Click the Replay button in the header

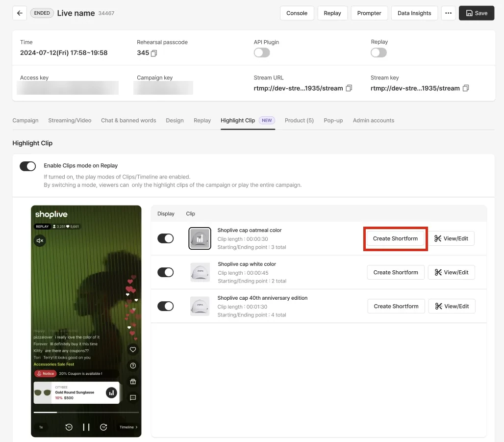pos(332,13)
